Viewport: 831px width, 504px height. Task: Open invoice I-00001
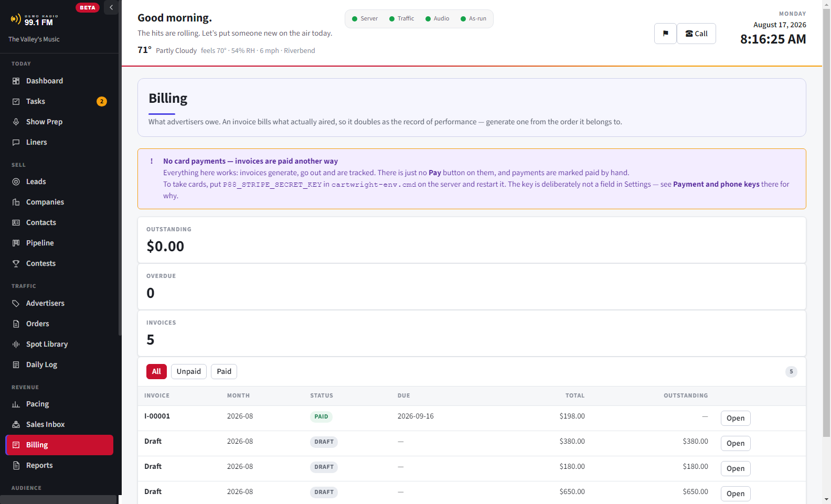(736, 418)
